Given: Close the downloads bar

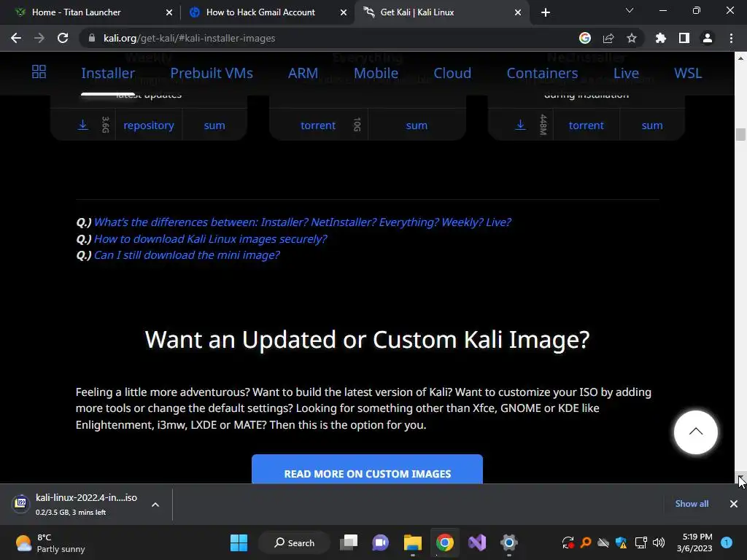Looking at the screenshot, I should pyautogui.click(x=734, y=503).
